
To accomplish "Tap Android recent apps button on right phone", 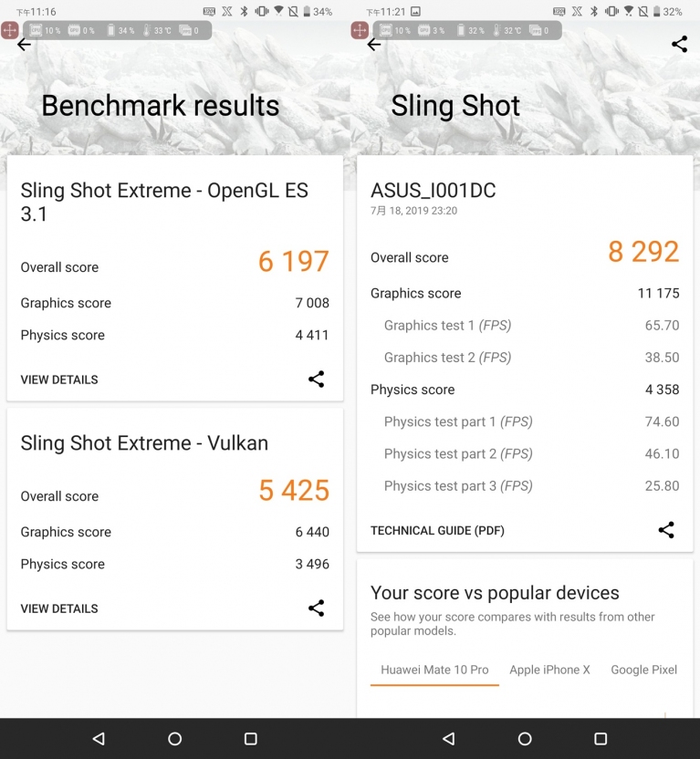I will click(x=601, y=739).
